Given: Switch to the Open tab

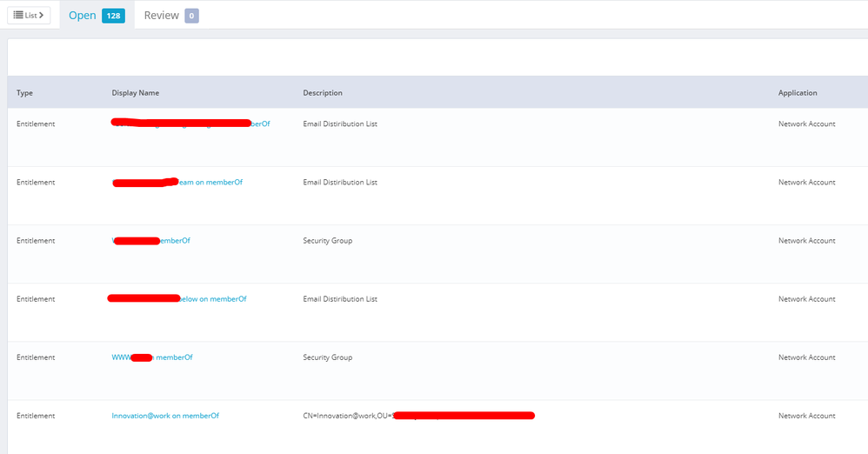Looking at the screenshot, I should click(82, 16).
